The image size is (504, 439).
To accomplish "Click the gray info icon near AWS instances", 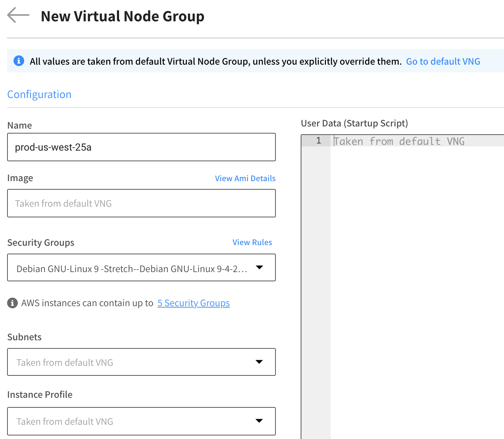I will point(12,303).
